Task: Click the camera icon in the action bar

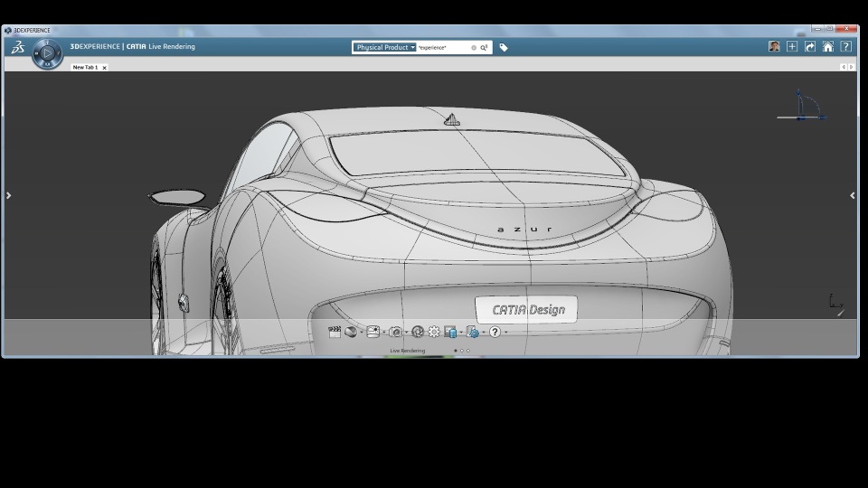Action: (395, 332)
